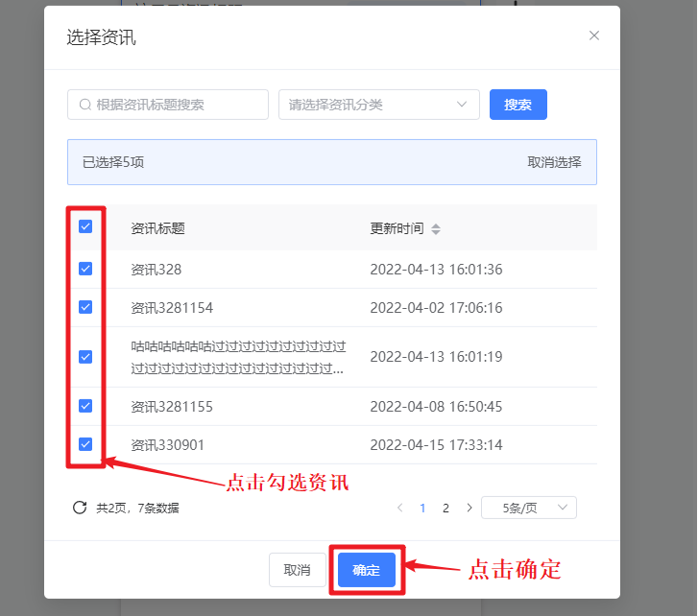Viewport: 698px width, 616px height.
Task: Click the timestamp 2022-04-02 17:06:16
Action: tap(436, 308)
